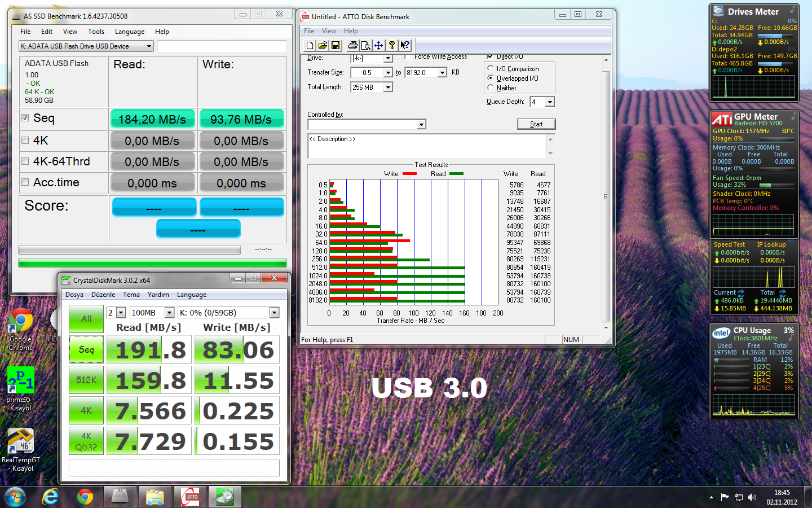The width and height of the screenshot is (812, 508).
Task: Open ATTO View menu
Action: [x=329, y=31]
